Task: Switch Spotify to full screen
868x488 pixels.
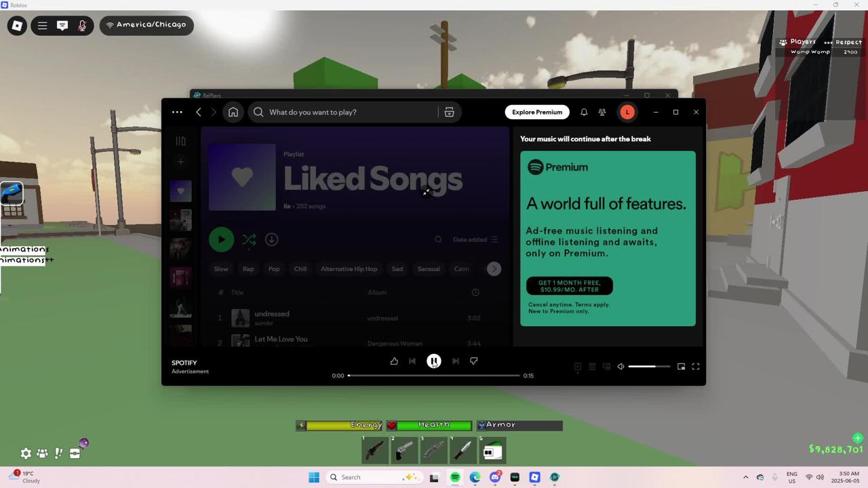Action: (696, 367)
